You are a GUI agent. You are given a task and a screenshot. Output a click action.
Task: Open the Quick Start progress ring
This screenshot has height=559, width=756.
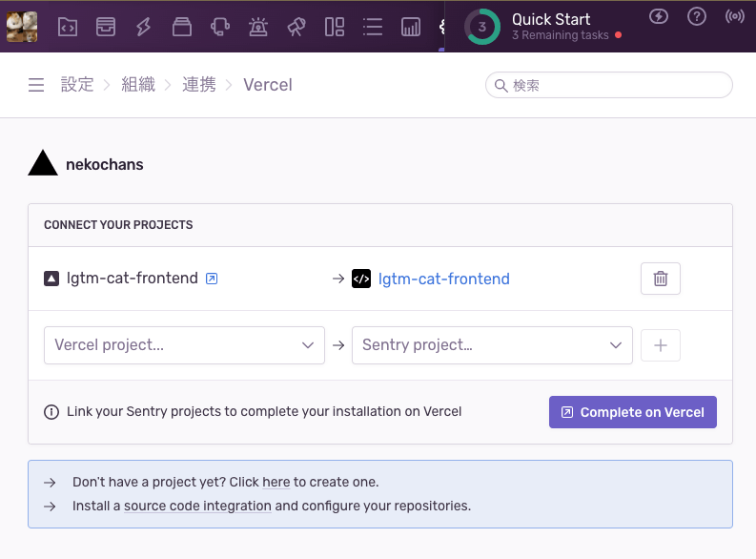(481, 27)
